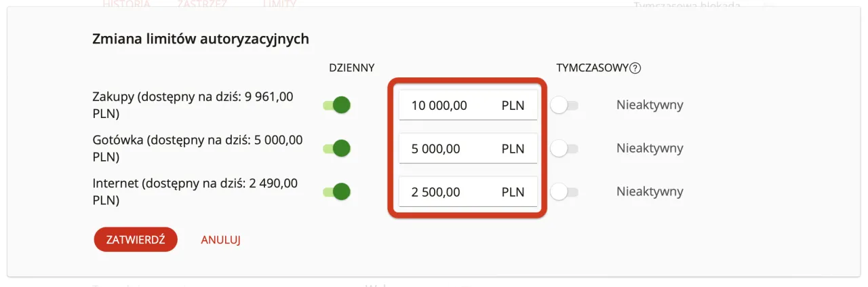Click the ANULUJ link

pos(221,240)
